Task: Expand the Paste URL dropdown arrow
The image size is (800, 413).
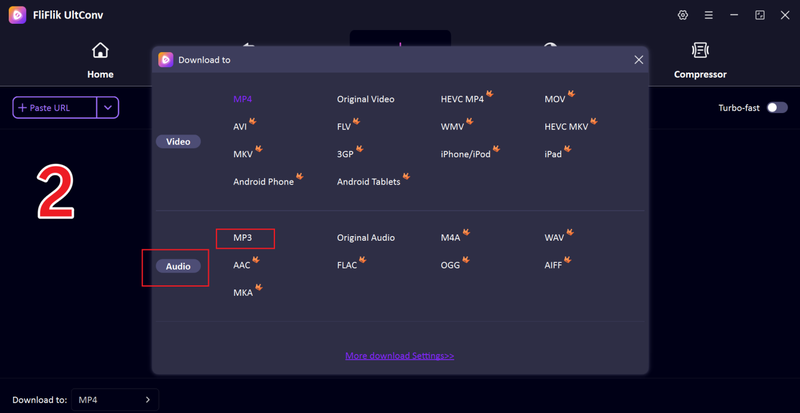Action: point(108,108)
